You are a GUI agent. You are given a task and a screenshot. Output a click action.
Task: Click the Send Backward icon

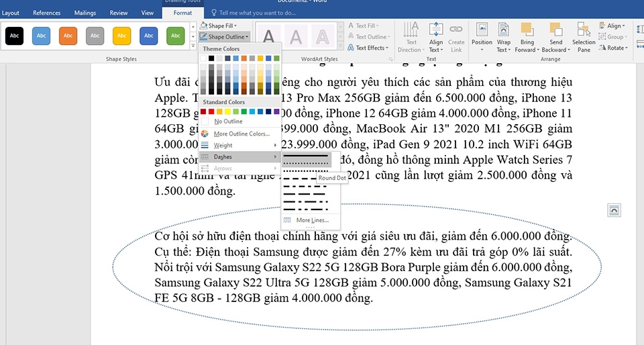point(555,29)
